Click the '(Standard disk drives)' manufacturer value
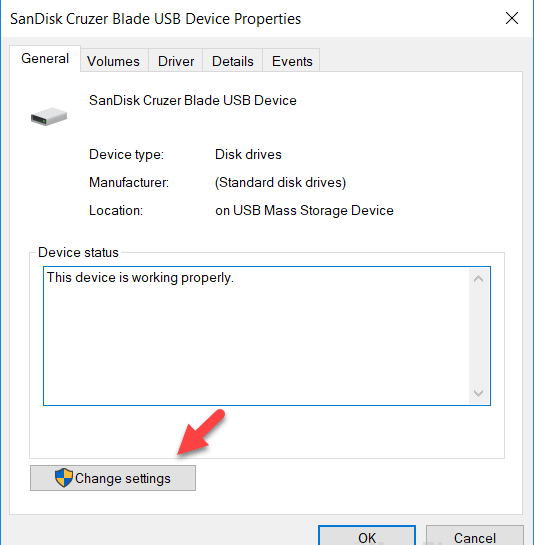This screenshot has width=534, height=545. point(281,182)
